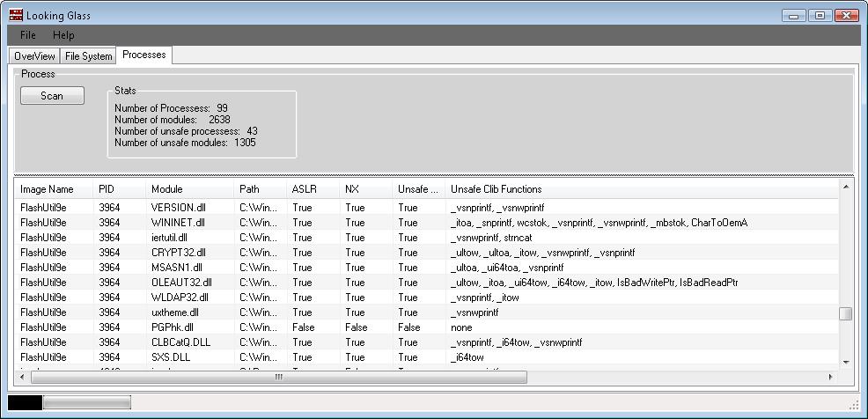Viewport: 868px width, 419px height.
Task: Click Unsafe Clib Functions column header
Action: coord(642,189)
